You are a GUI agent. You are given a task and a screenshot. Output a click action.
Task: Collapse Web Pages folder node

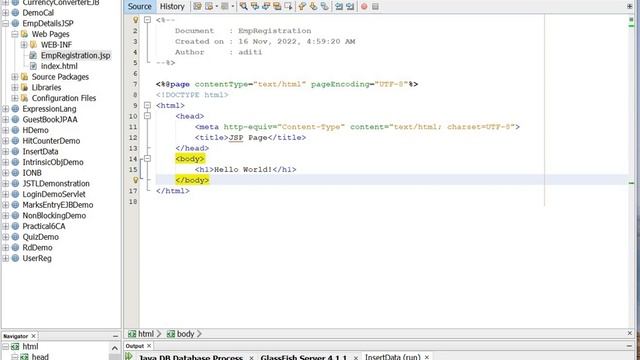[15, 34]
